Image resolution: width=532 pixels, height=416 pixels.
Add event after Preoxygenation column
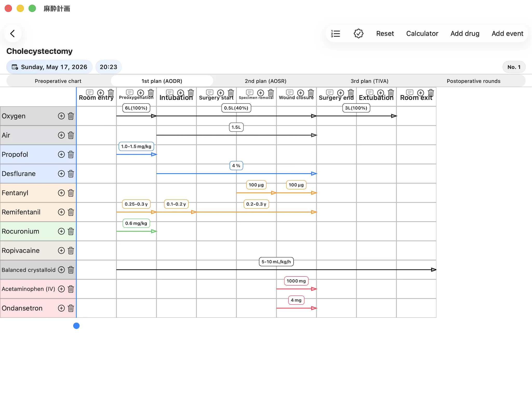(141, 93)
